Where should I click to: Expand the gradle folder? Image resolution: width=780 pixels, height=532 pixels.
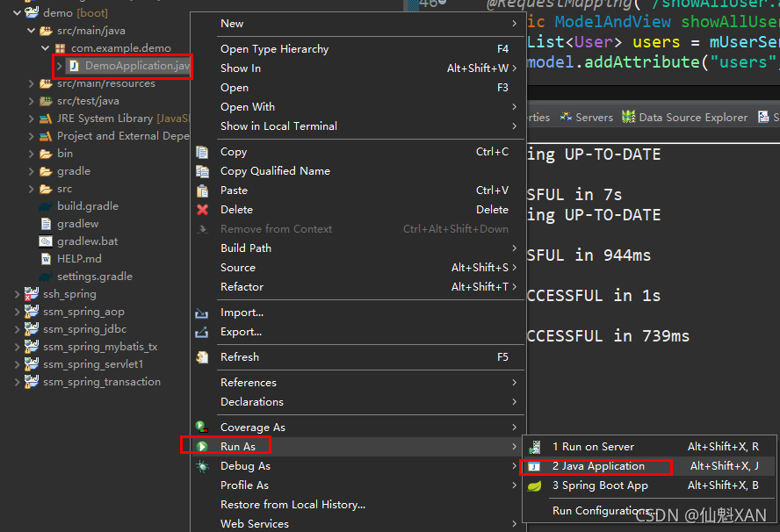pos(32,171)
